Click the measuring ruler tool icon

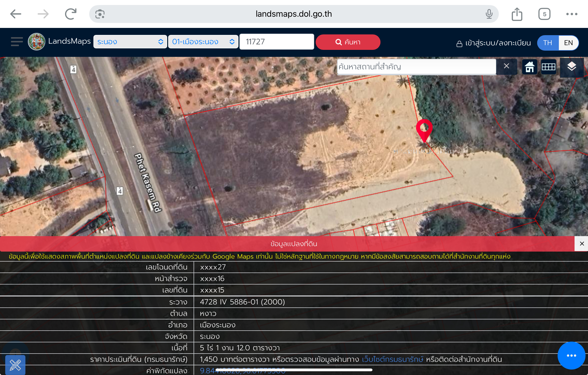click(15, 365)
